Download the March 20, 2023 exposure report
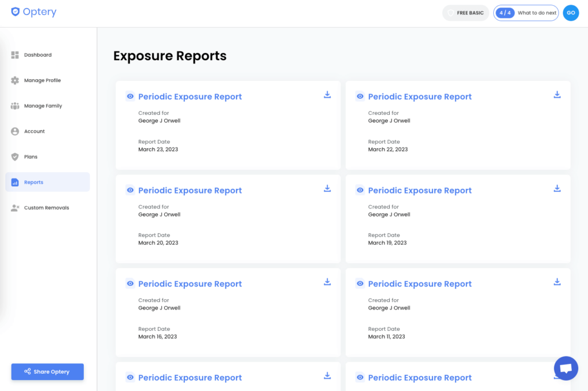The image size is (588, 391). [327, 188]
